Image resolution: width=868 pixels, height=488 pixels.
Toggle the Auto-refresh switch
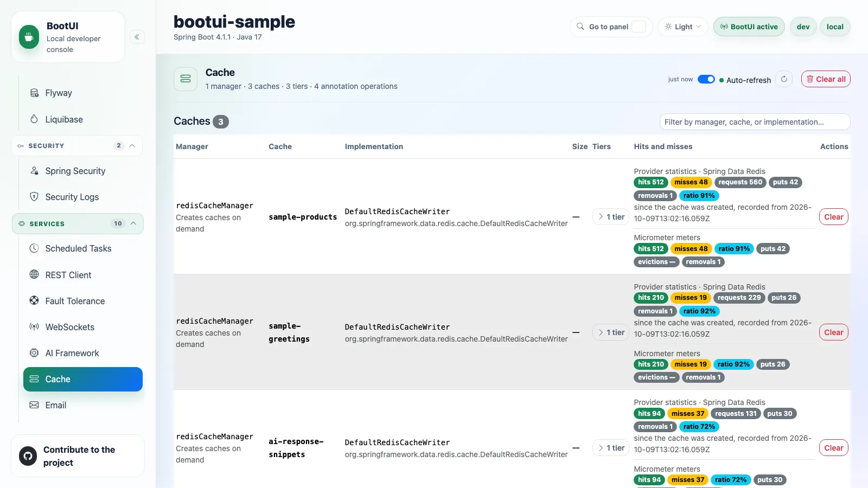click(x=706, y=79)
